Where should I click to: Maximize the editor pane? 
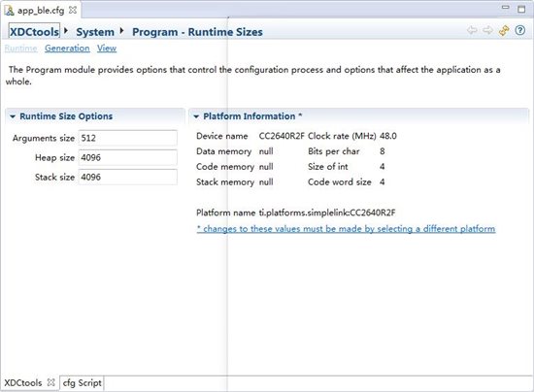[521, 9]
